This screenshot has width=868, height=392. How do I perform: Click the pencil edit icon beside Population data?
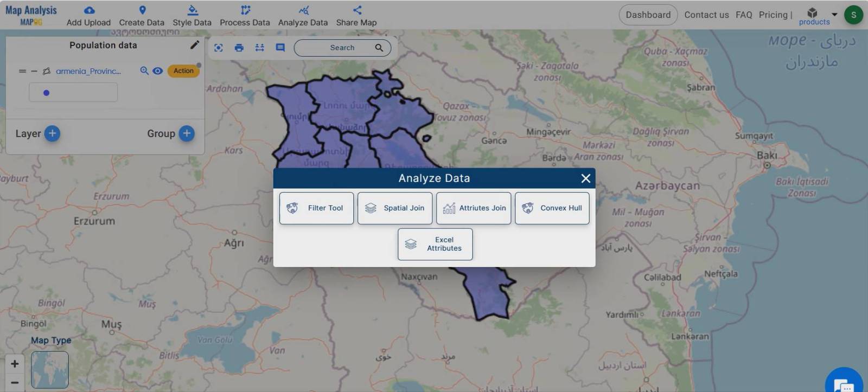click(x=194, y=45)
